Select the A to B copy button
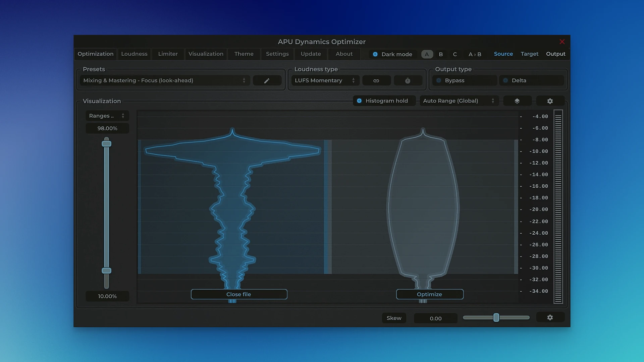644x362 pixels. click(475, 54)
